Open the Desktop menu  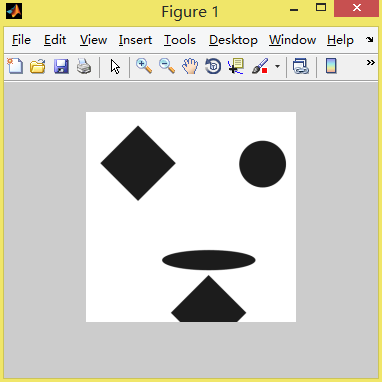(233, 40)
